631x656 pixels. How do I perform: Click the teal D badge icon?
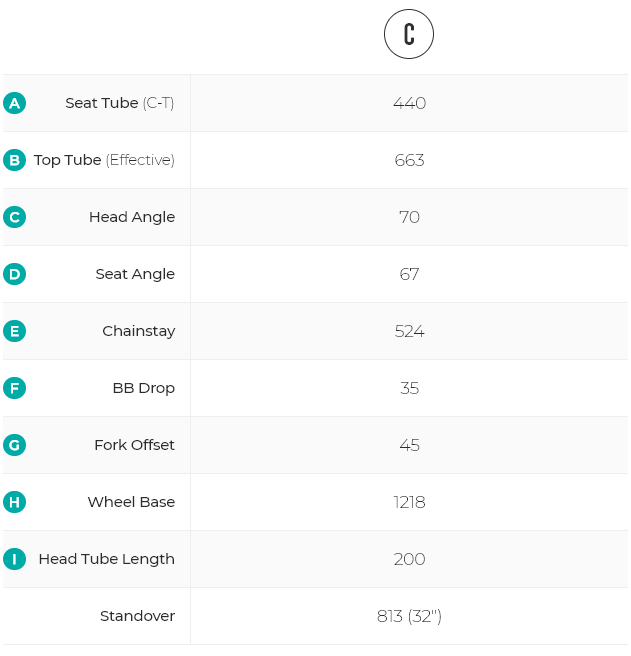coord(14,274)
